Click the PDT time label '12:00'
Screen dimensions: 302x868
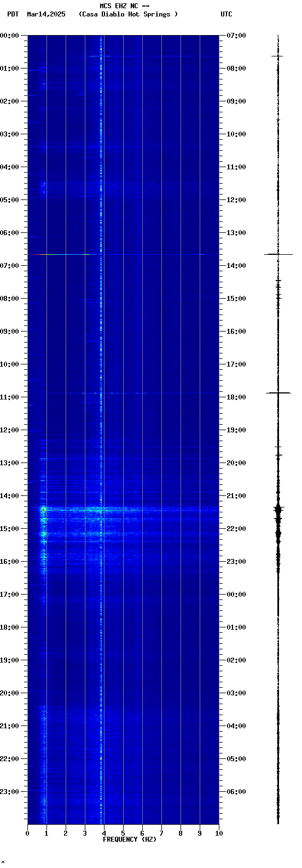9,430
